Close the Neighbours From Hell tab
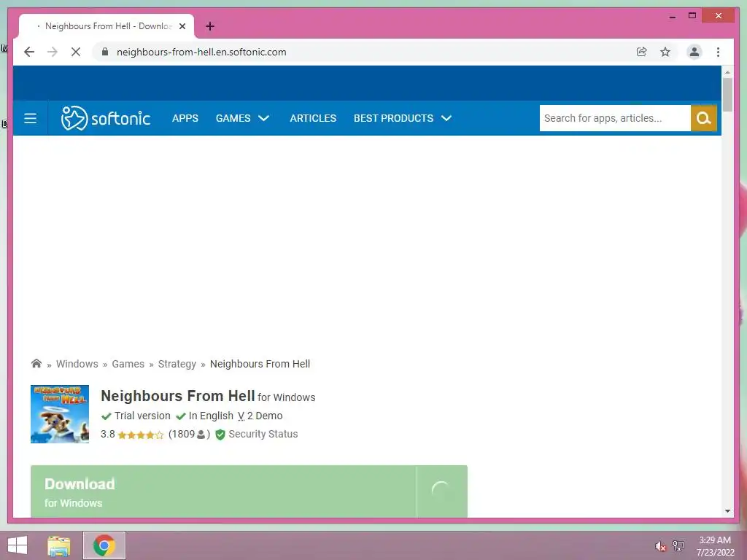Image resolution: width=747 pixels, height=560 pixels. click(x=182, y=26)
